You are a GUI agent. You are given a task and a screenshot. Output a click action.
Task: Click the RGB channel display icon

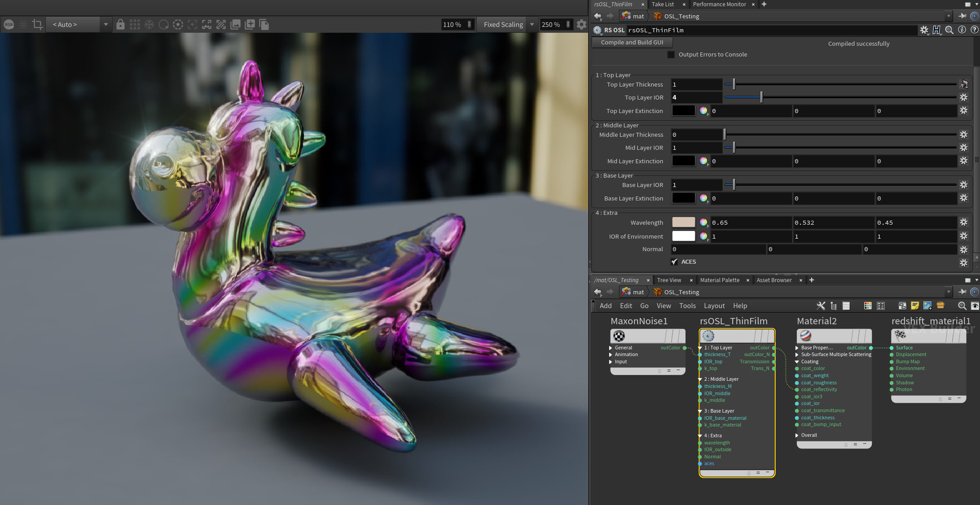pyautogui.click(x=9, y=25)
